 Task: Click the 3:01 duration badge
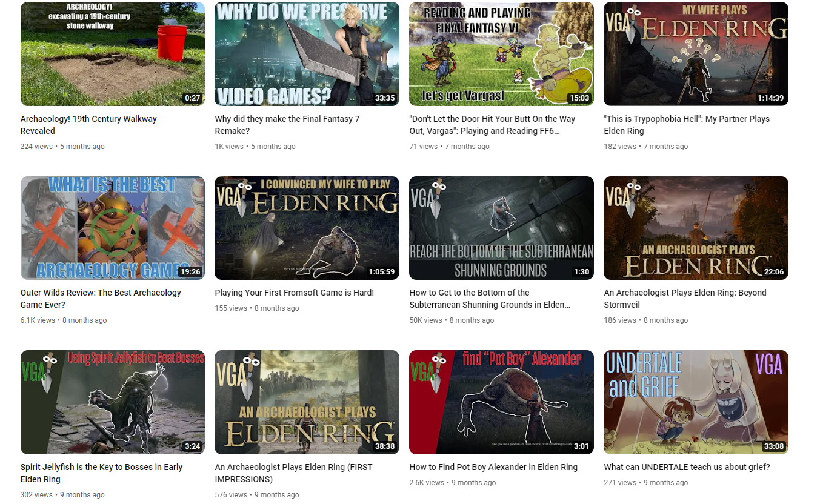581,446
